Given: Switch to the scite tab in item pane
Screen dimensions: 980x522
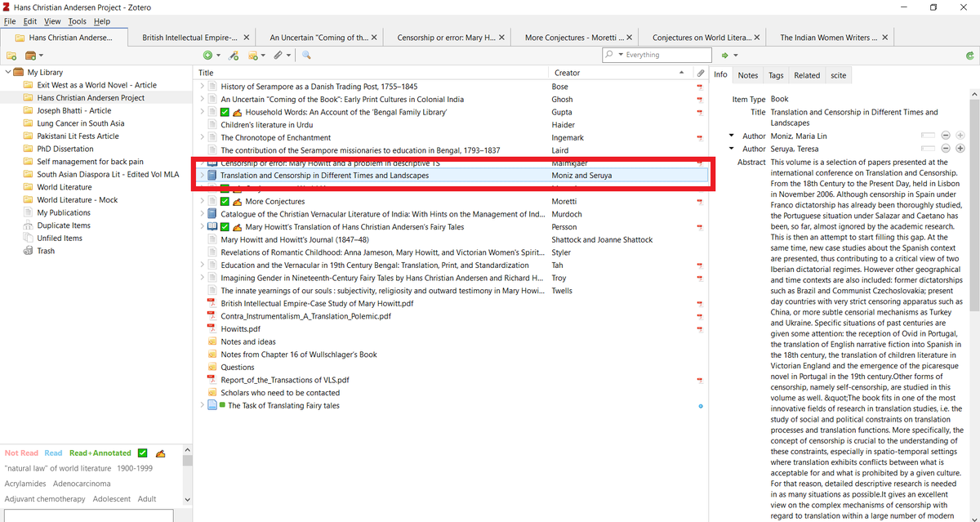Looking at the screenshot, I should pyautogui.click(x=839, y=75).
